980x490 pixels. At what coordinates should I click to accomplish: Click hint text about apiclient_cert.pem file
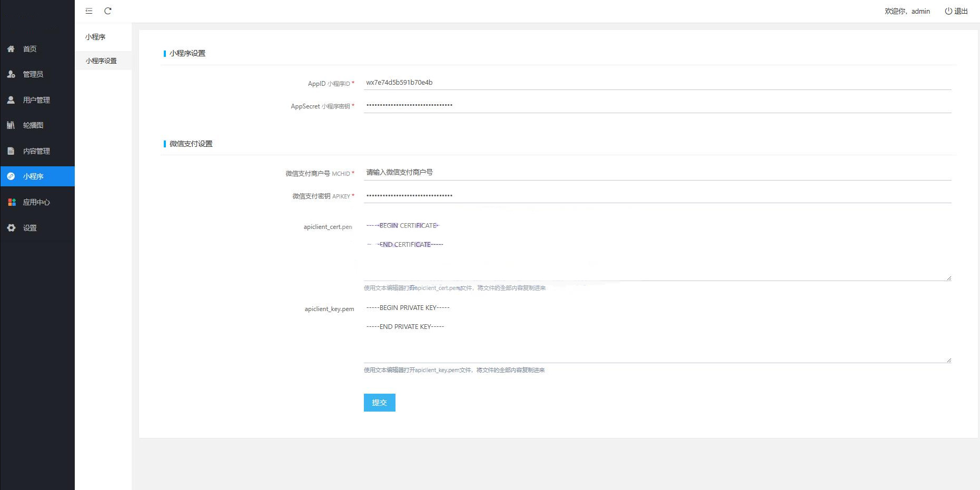[x=454, y=288]
